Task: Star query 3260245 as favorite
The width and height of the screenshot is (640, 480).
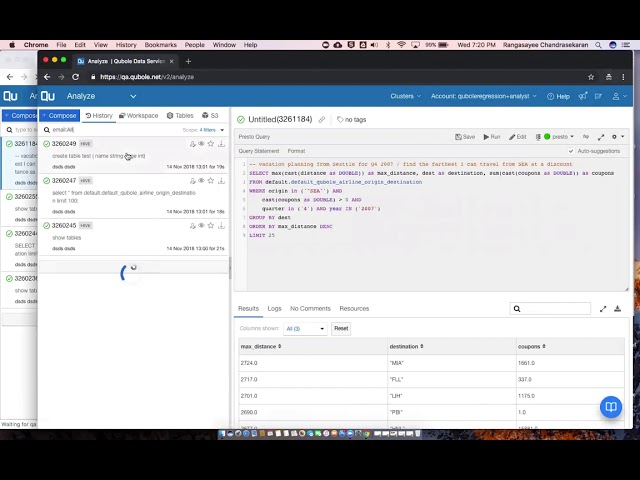Action: tap(211, 225)
